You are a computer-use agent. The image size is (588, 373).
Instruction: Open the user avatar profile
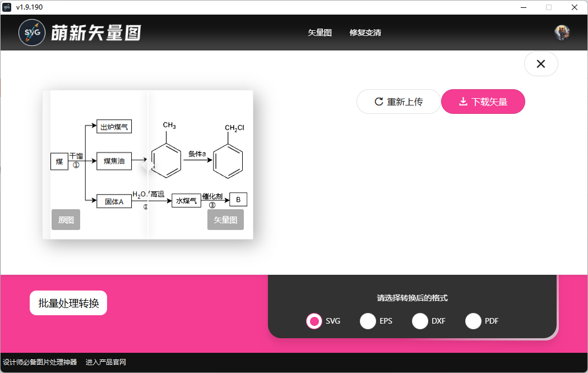pyautogui.click(x=562, y=33)
